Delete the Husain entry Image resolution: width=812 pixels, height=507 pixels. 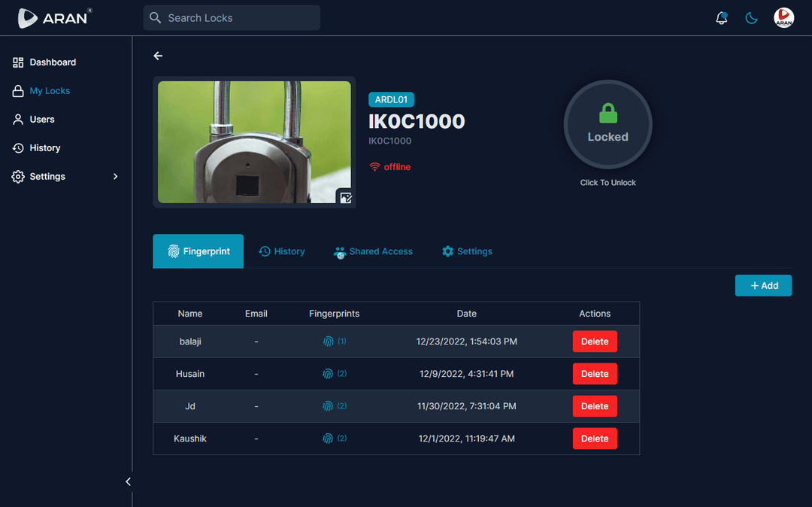click(x=595, y=374)
